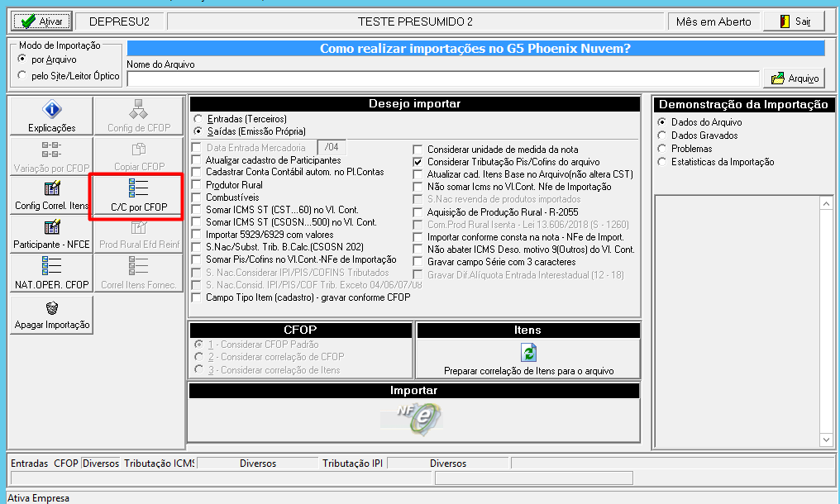The width and height of the screenshot is (840, 504).
Task: Open the G5 Phoenix Nuvem help banner
Action: click(475, 48)
